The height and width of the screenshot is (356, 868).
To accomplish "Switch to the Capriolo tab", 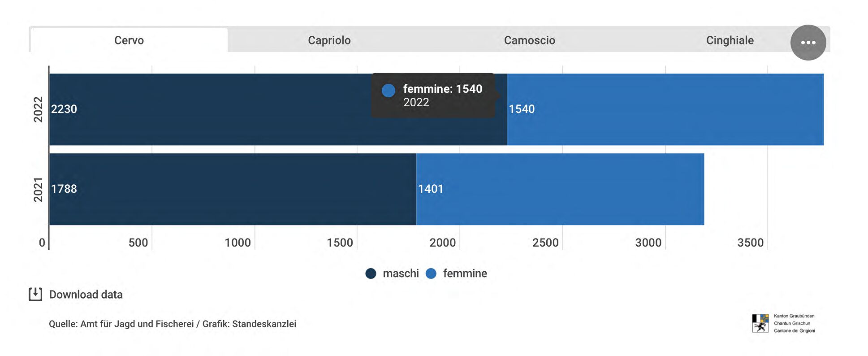I will (x=329, y=40).
